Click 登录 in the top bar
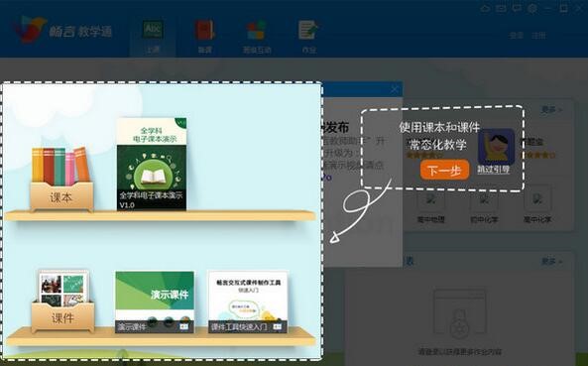This screenshot has width=588, height=366. pos(516,36)
